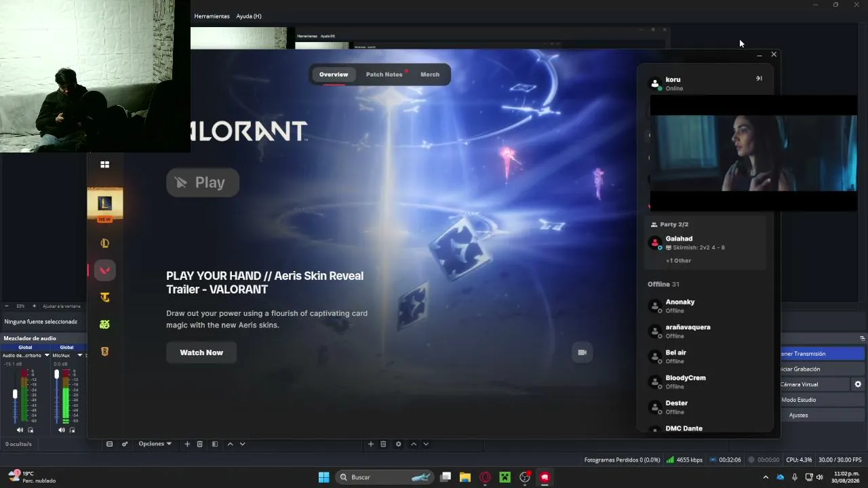Open the weather widget showing 19°C
Screen dimensions: 868x488
(x=31, y=477)
